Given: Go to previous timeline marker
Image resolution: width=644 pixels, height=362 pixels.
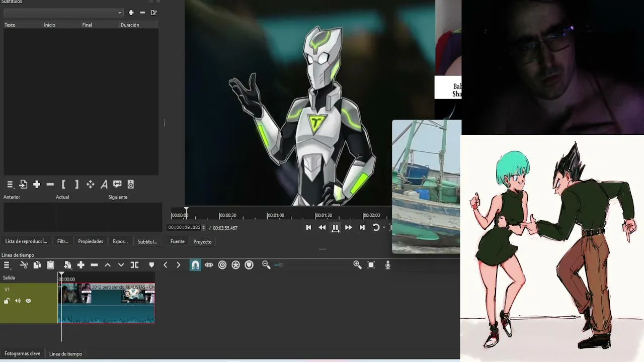Looking at the screenshot, I should coord(165,265).
